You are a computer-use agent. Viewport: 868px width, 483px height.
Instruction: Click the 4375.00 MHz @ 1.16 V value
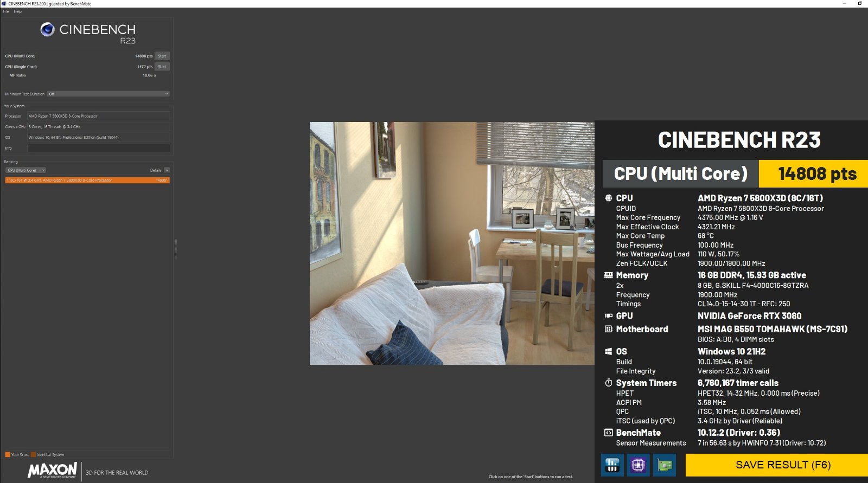(x=730, y=217)
